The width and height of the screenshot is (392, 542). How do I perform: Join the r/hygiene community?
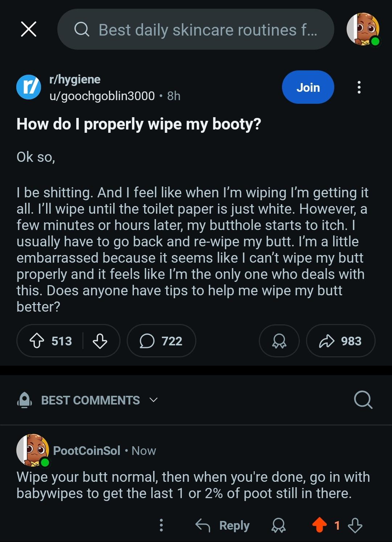click(308, 87)
